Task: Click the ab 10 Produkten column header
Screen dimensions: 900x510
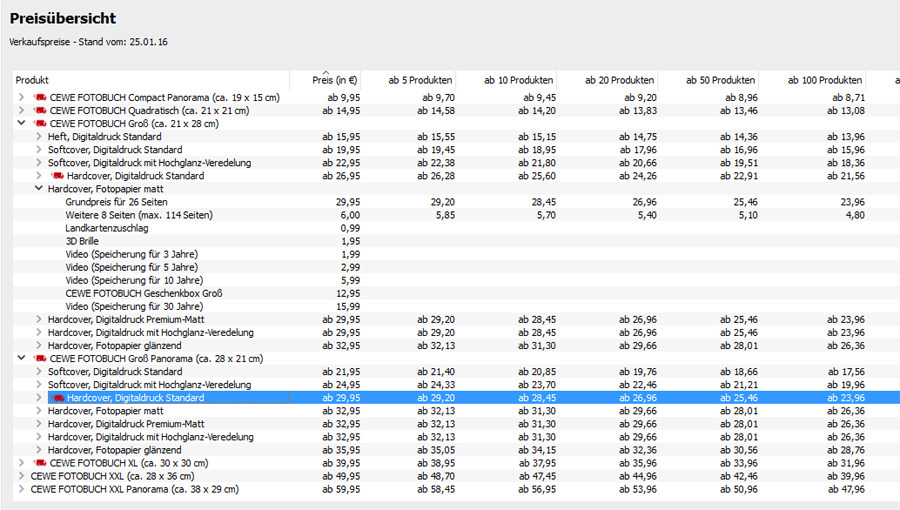Action: click(x=519, y=80)
